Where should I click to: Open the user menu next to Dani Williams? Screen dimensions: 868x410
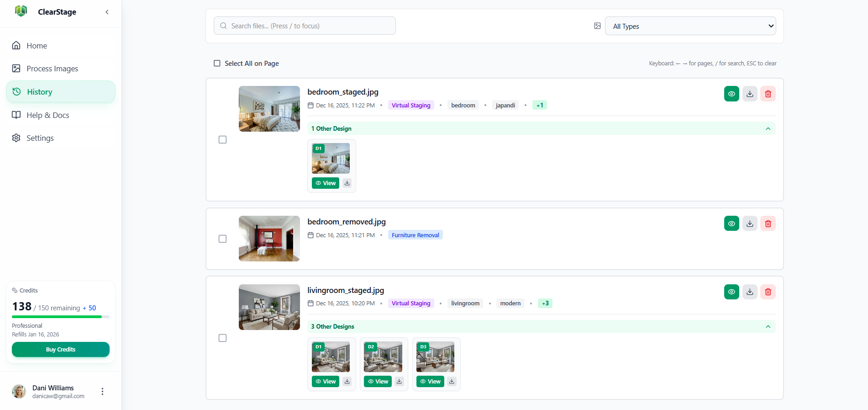[102, 391]
